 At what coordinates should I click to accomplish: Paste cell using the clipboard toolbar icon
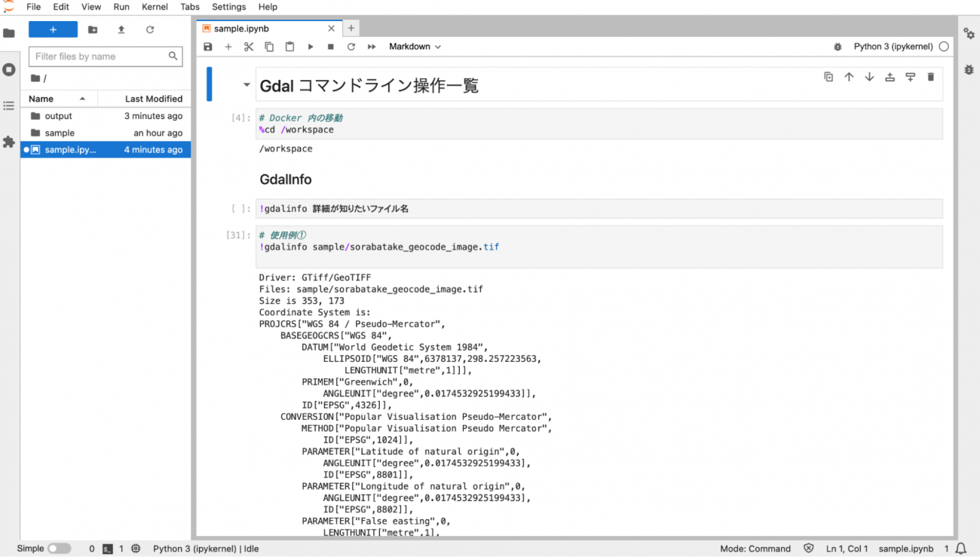(289, 47)
